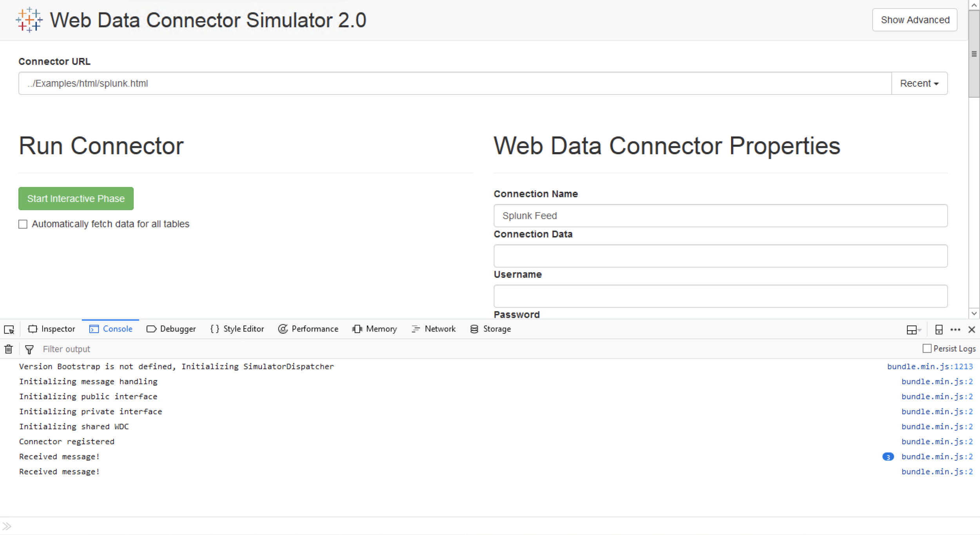Screen dimensions: 980x535
Task: Switch to the Debugger tab
Action: [171, 329]
